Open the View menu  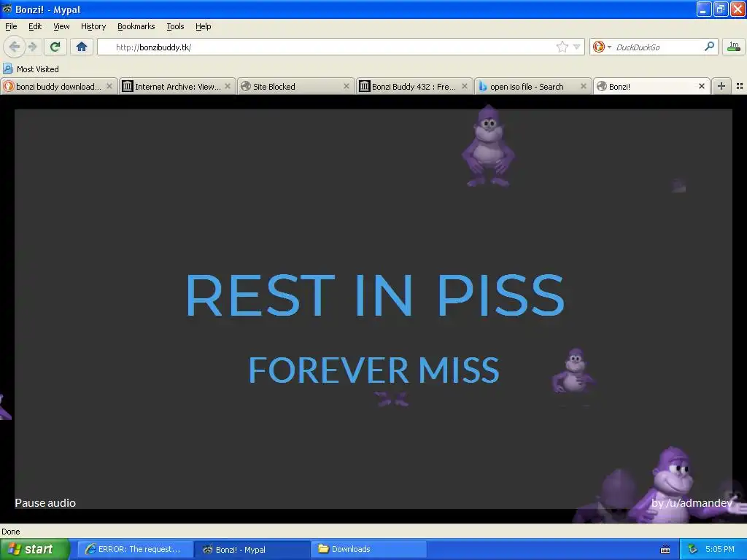[x=61, y=26]
